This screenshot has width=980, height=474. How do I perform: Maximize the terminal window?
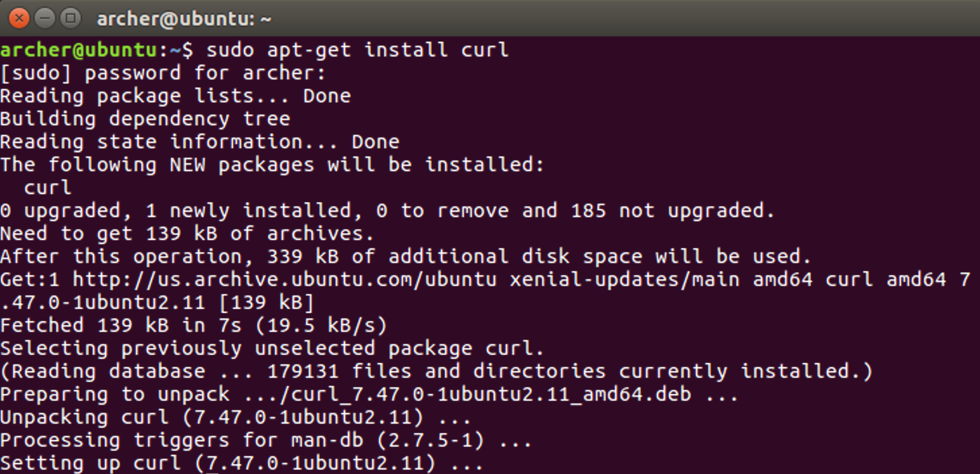pyautogui.click(x=71, y=18)
